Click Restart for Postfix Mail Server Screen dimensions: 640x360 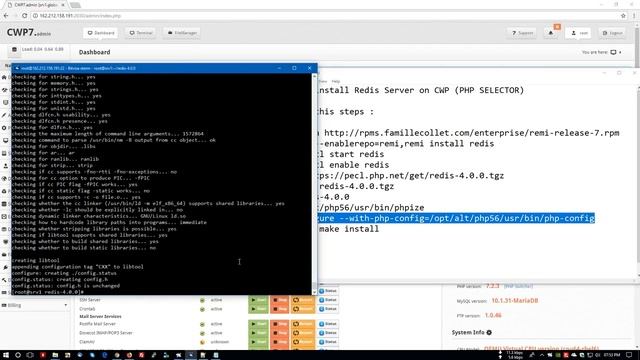coord(303,324)
